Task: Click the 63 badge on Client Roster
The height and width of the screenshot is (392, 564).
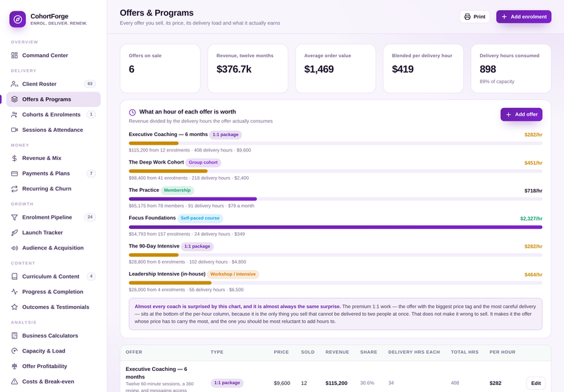Action: 90,84
